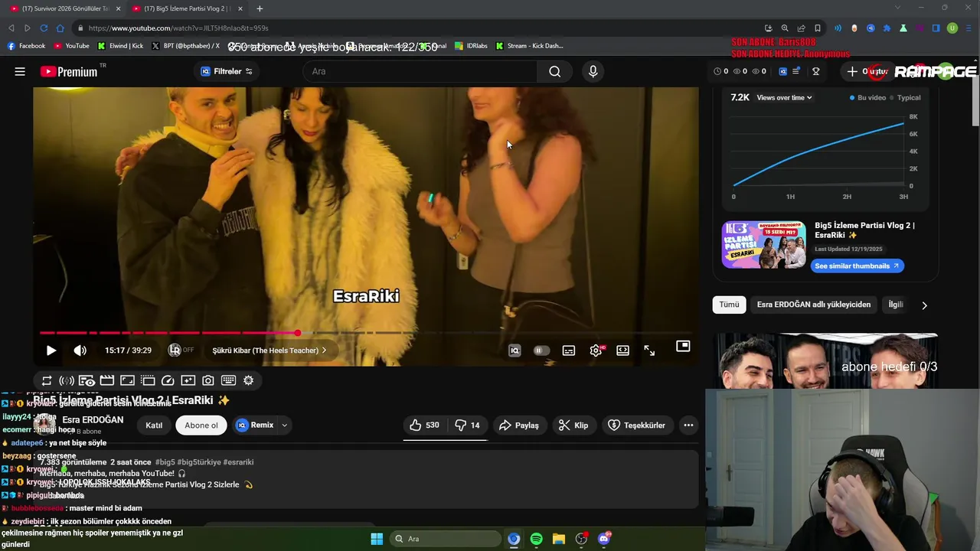The height and width of the screenshot is (551, 980).
Task: Open extension toolbar settings gear
Action: 248,380
